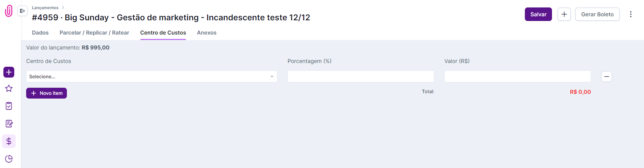Click the plus button beside Salvar

(x=564, y=14)
